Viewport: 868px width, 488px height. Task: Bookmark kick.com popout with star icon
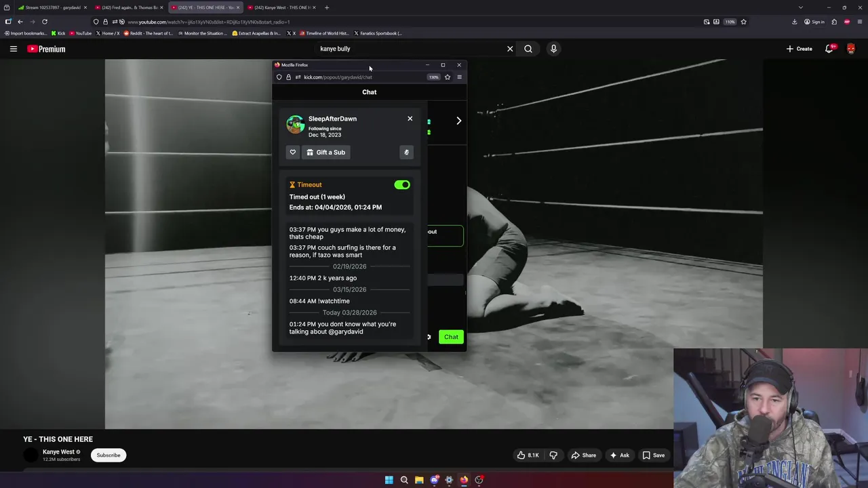pos(448,77)
